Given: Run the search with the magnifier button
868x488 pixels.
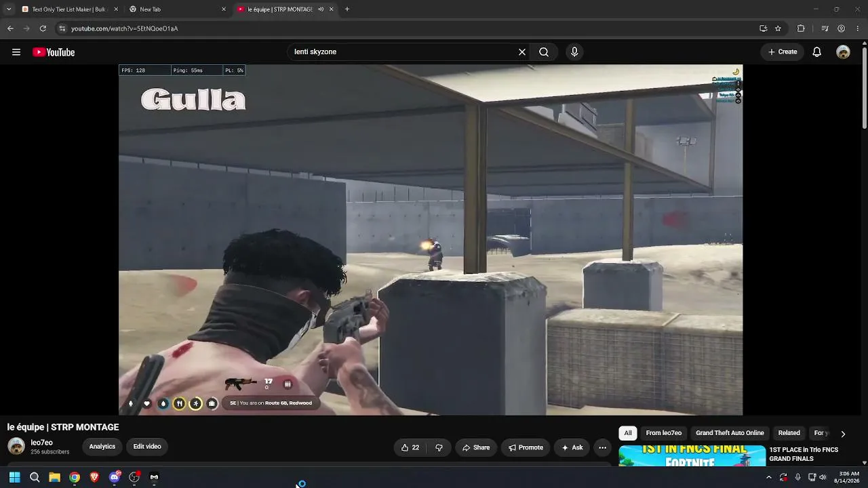Looking at the screenshot, I should click(x=544, y=52).
